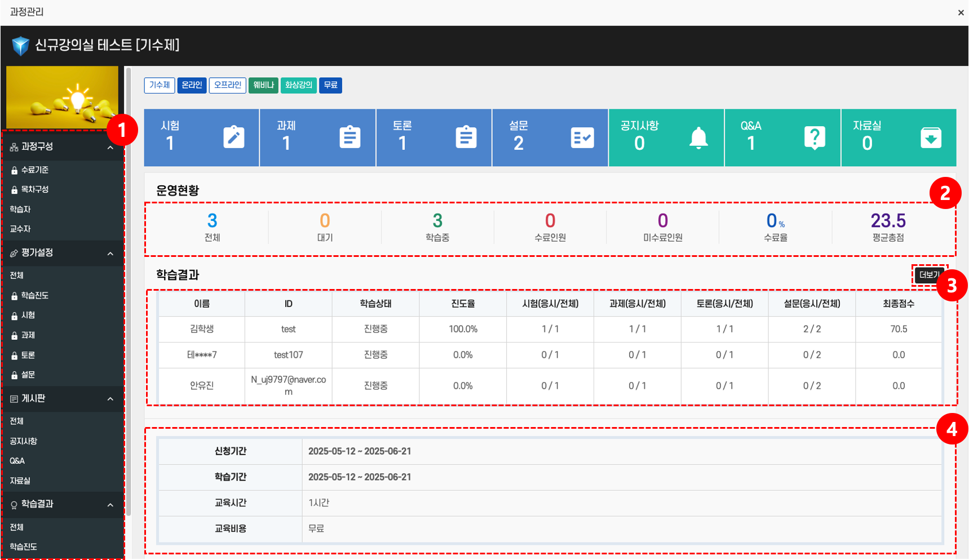This screenshot has width=969, height=560.
Task: Collapse the 학습결과 sidebar section
Action: (x=110, y=505)
